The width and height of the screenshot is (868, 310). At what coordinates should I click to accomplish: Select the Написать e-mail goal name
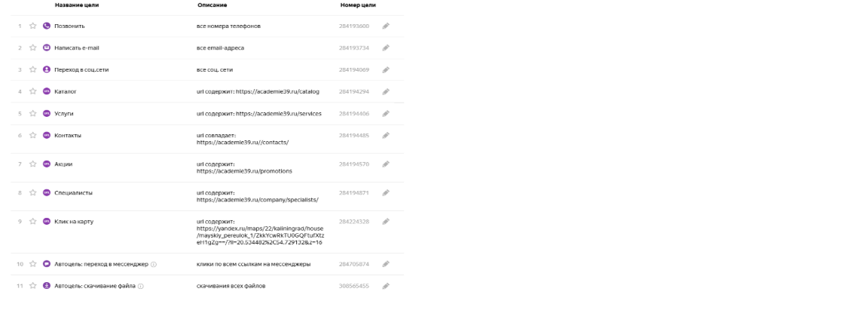pos(77,48)
